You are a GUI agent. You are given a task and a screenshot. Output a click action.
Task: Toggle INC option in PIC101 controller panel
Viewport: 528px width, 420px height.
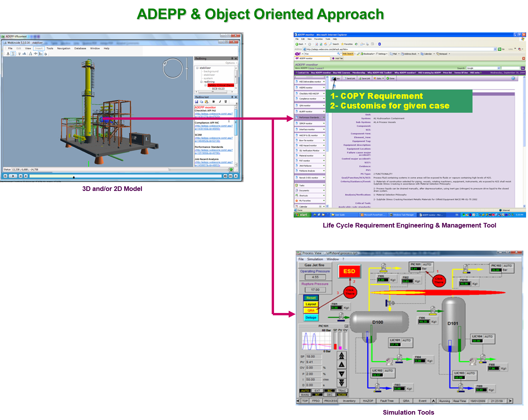tap(330, 391)
